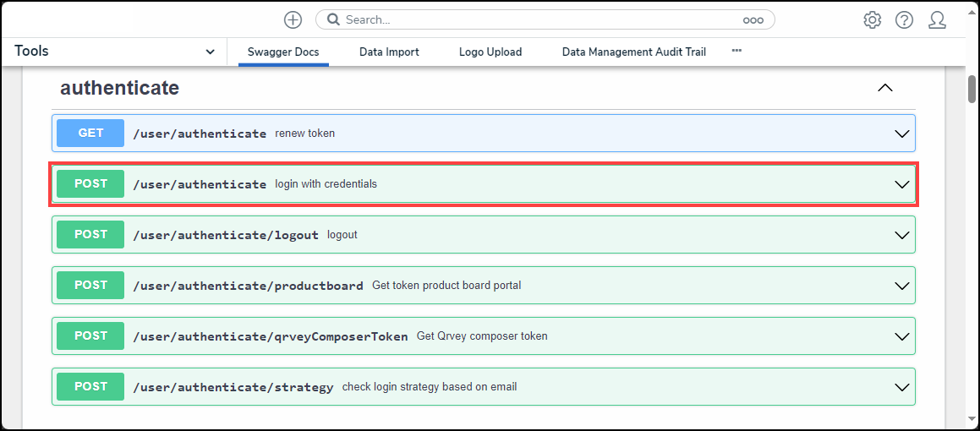Click the POST button for productboard endpoint
The width and height of the screenshot is (980, 431).
90,286
